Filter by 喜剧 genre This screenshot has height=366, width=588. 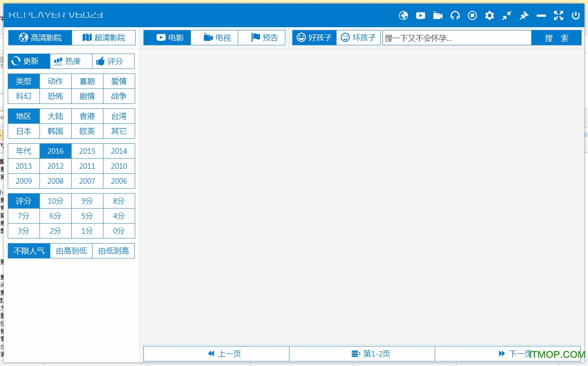click(x=87, y=81)
